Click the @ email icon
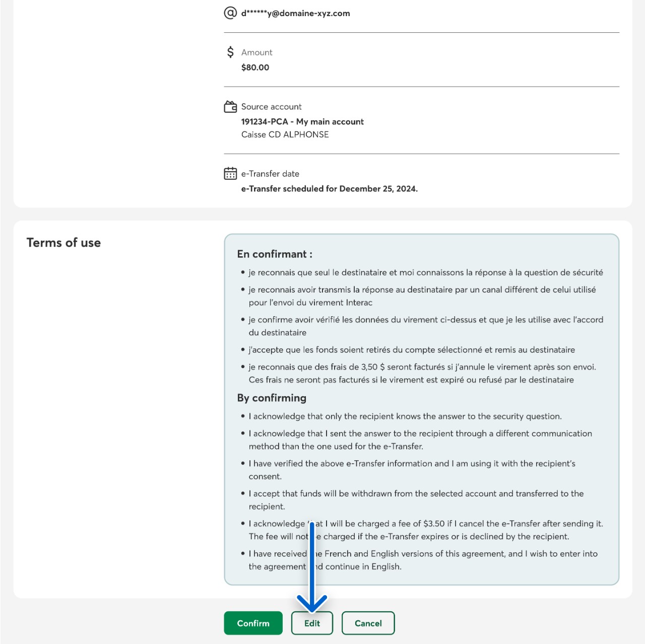645x644 pixels. 230,13
